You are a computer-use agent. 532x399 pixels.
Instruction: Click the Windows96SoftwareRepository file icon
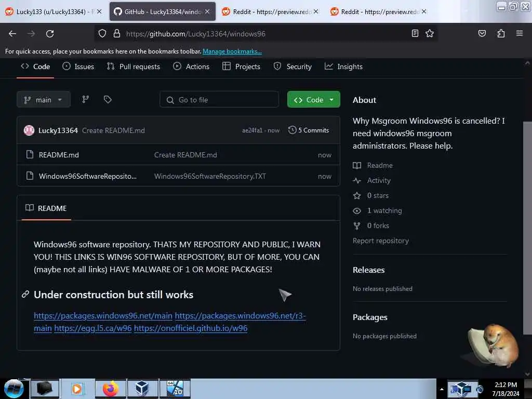point(30,176)
